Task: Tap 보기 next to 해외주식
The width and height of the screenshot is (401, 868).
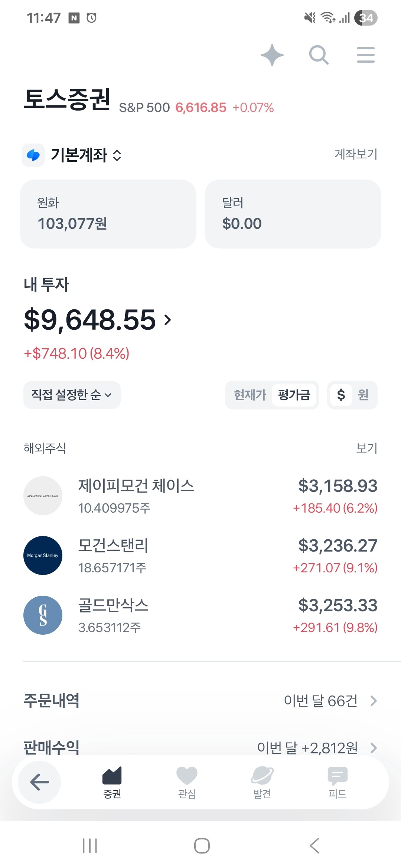Action: coord(366,448)
